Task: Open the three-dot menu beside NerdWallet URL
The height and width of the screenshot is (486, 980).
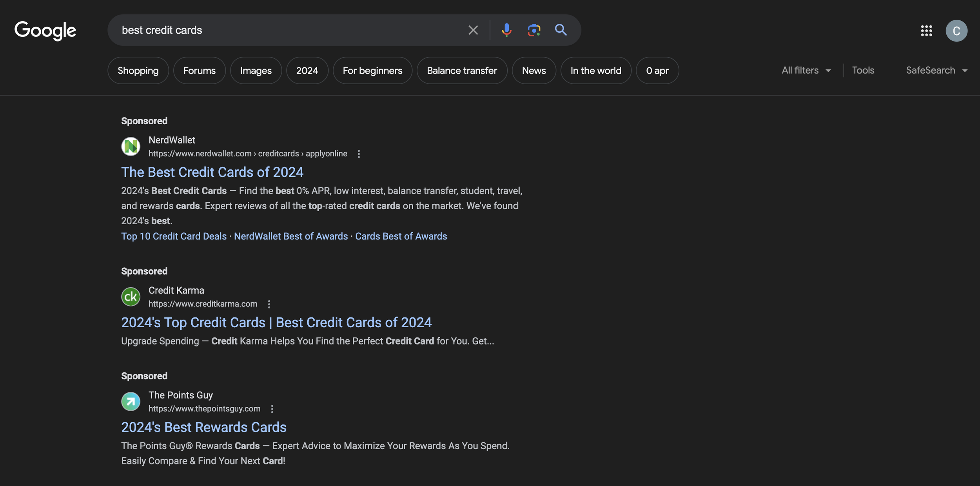Action: click(x=359, y=154)
